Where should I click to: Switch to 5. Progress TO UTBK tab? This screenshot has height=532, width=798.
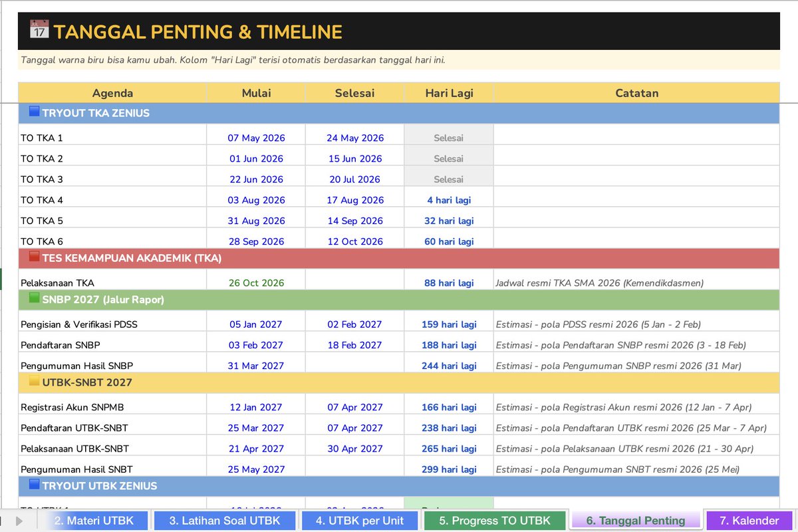point(494,521)
